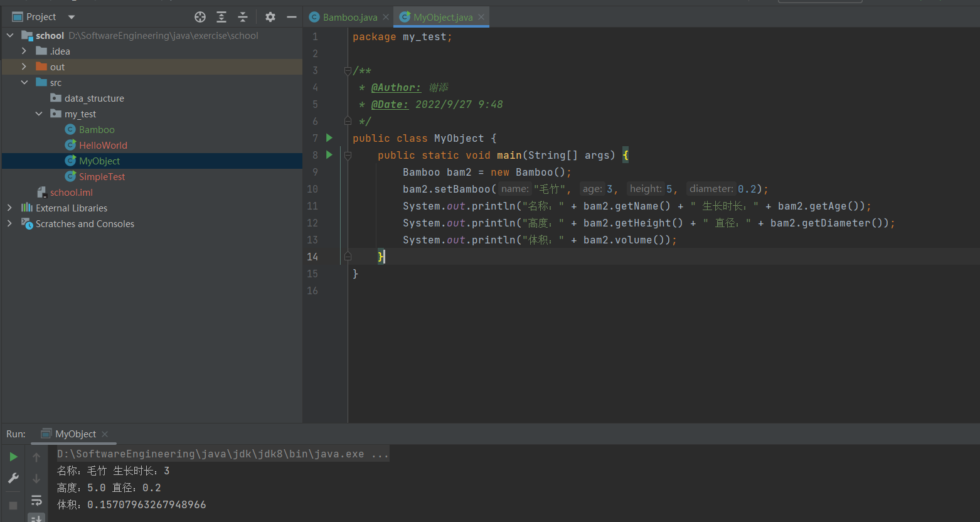Collapse the src folder
Viewport: 980px width, 522px height.
tap(24, 82)
